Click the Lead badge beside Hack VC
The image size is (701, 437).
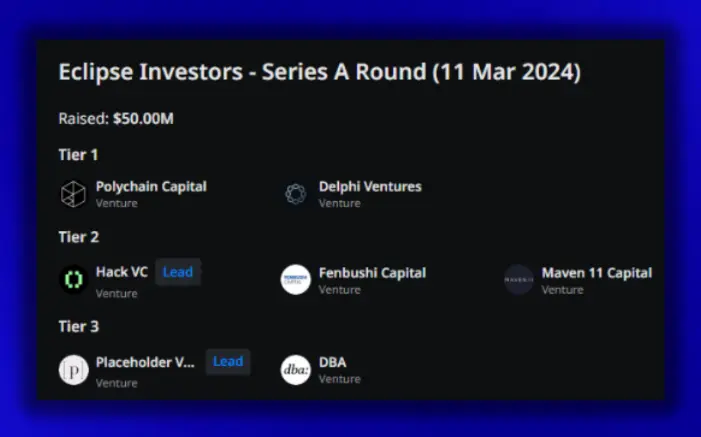tap(178, 272)
